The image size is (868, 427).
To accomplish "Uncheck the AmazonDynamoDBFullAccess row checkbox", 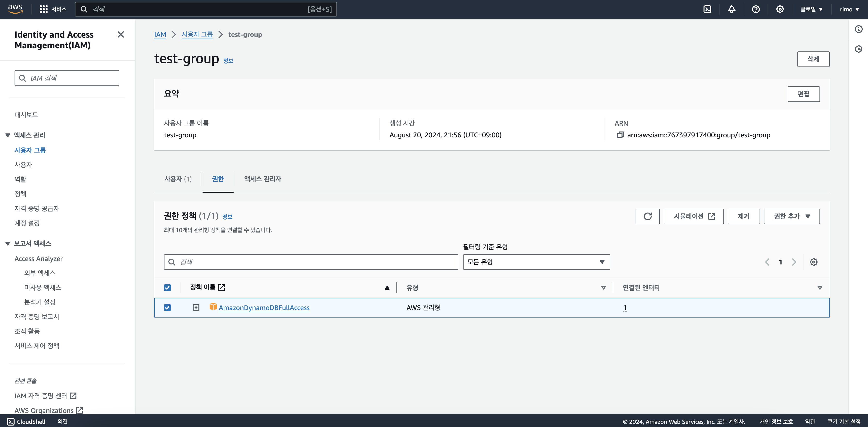I will (x=167, y=307).
